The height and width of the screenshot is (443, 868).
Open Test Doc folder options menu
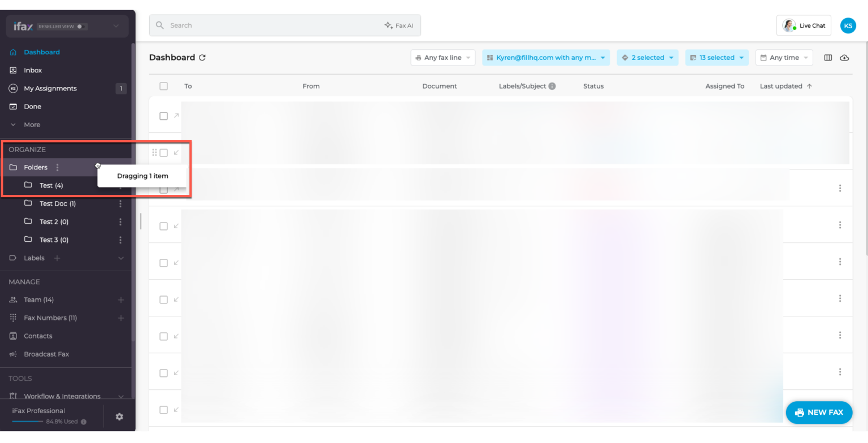click(120, 203)
